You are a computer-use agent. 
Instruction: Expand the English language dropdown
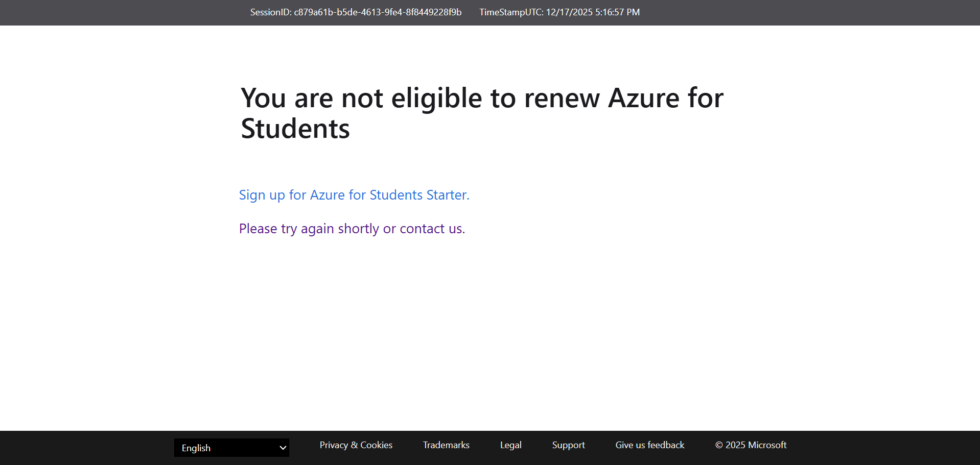pyautogui.click(x=231, y=448)
